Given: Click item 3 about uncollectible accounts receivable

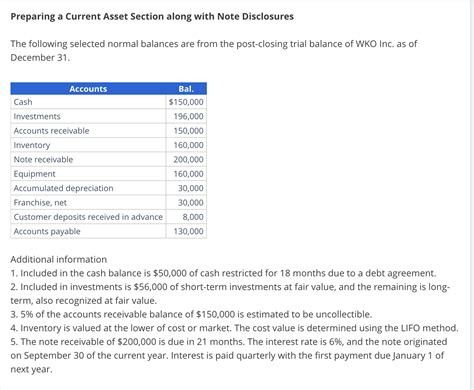Looking at the screenshot, I should [x=191, y=314].
